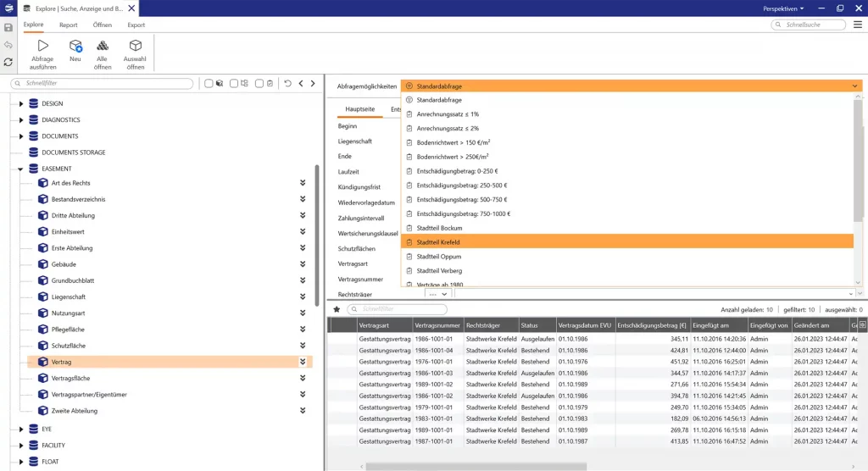Open the Perspektiven dropdown
The width and height of the screenshot is (868, 471).
783,8
